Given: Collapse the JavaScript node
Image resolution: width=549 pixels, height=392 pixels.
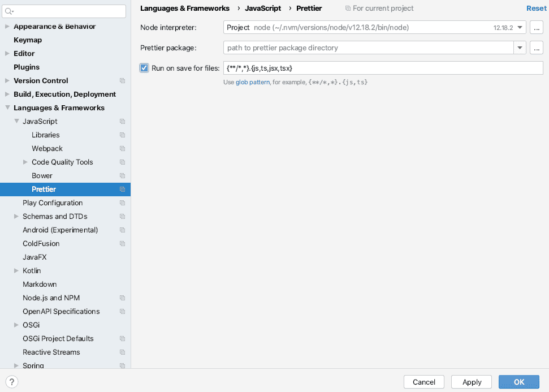Looking at the screenshot, I should [x=16, y=121].
